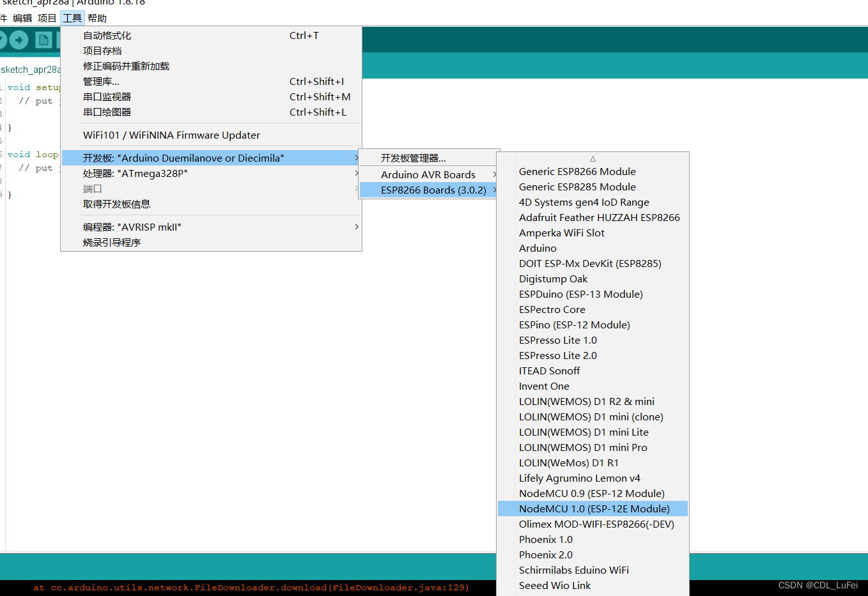Click the Upload arrow toolbar icon
Screen dimensions: 868x596
19,40
